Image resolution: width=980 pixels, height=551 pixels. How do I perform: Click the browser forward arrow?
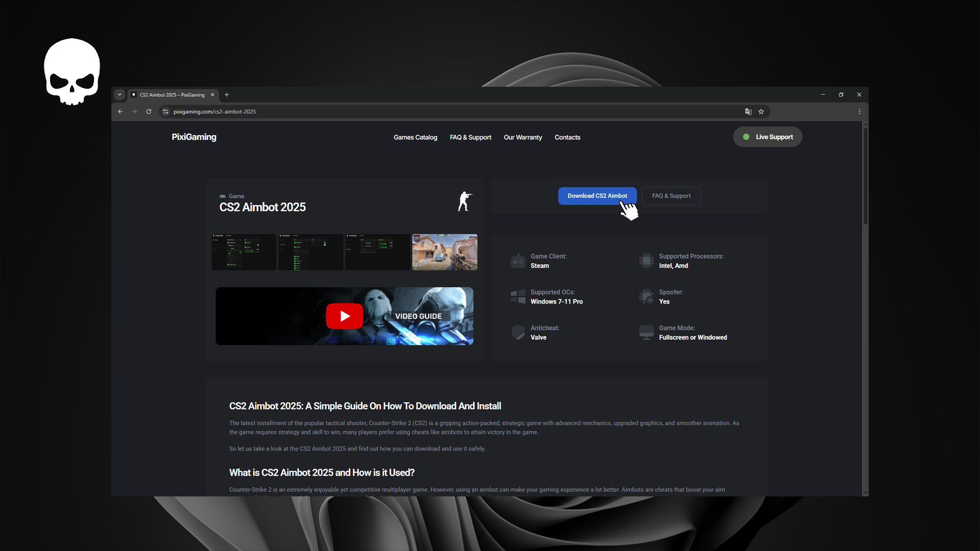(135, 112)
